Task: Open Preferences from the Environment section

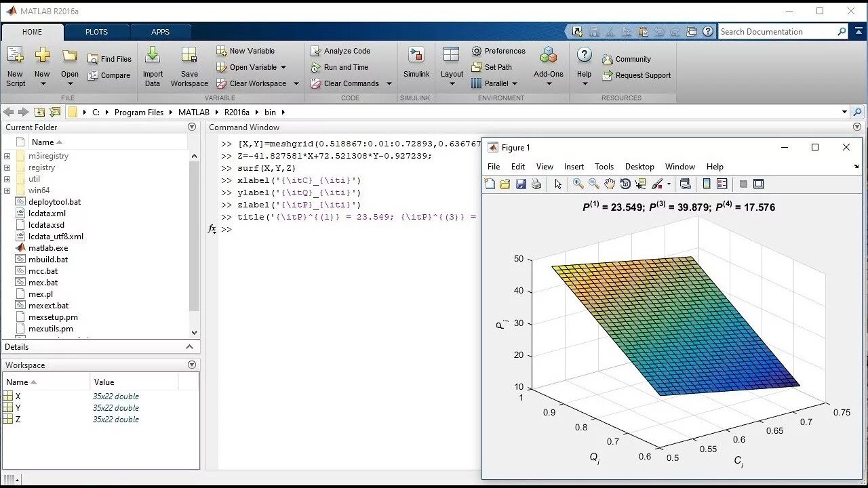Action: [498, 51]
